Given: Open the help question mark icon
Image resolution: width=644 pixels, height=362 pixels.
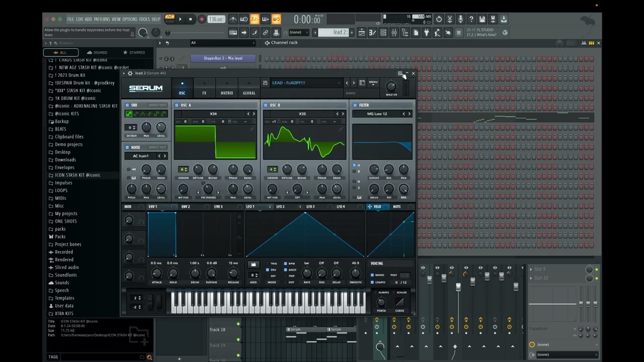Looking at the screenshot, I should click(471, 19).
